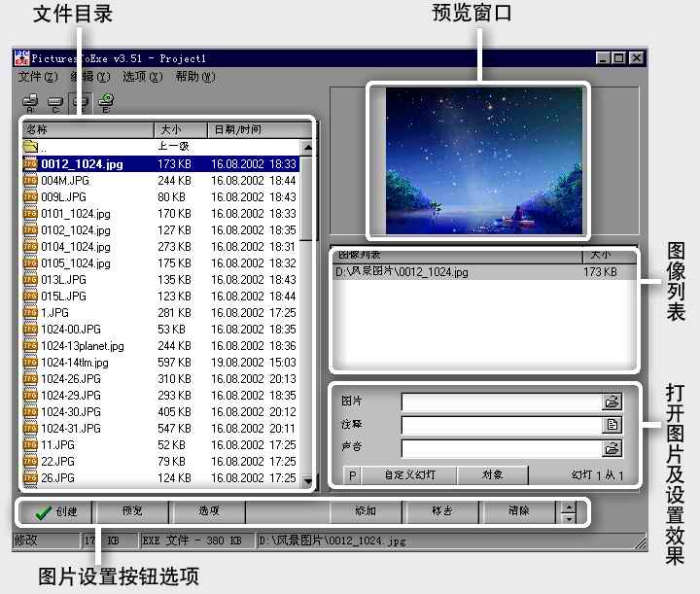Select file 013L.JPG
Image resolution: width=700 pixels, height=594 pixels.
tap(161, 279)
